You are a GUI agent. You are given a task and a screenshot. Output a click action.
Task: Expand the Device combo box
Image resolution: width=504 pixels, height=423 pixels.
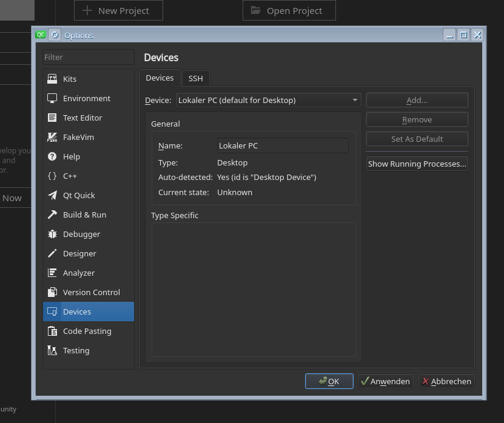click(x=268, y=100)
